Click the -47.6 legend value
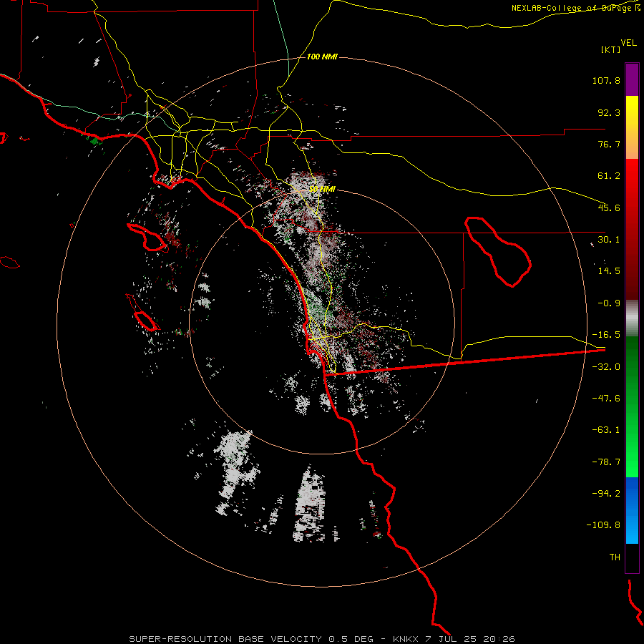Viewport: 644px width, 644px height. click(x=606, y=399)
